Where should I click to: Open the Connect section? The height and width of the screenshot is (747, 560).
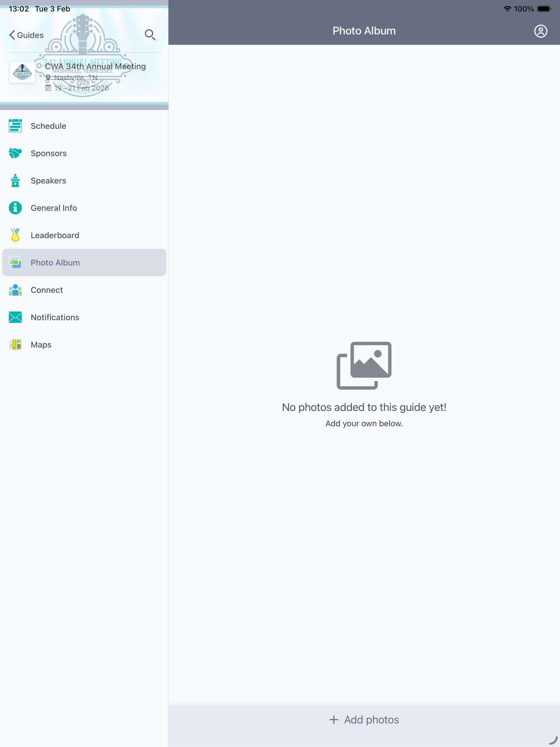coord(84,290)
